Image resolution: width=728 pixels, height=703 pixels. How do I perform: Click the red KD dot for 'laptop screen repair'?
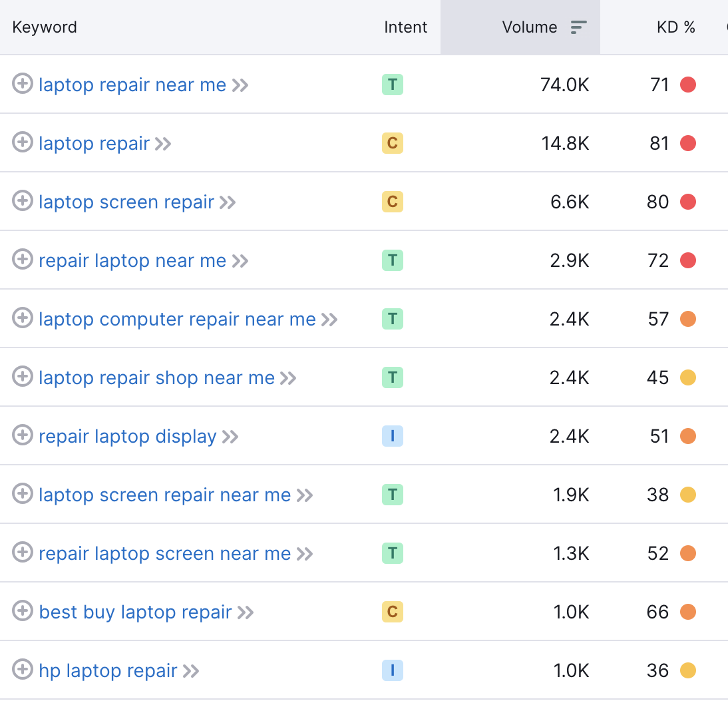click(x=688, y=202)
